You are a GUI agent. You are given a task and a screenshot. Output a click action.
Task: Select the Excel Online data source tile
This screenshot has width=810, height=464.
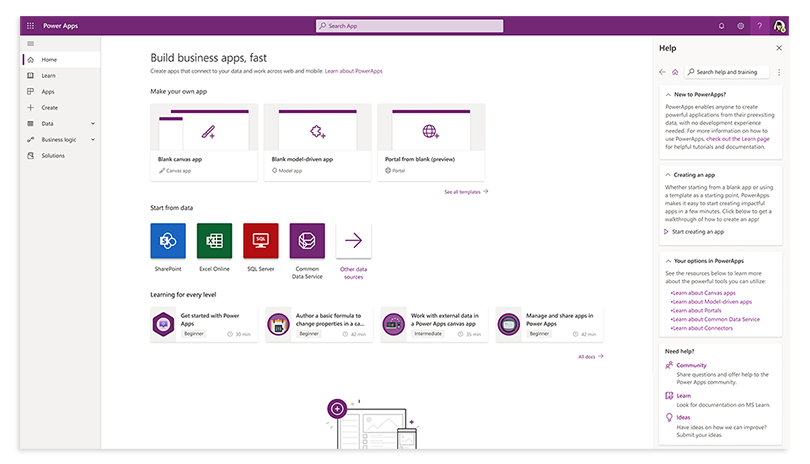pyautogui.click(x=214, y=241)
